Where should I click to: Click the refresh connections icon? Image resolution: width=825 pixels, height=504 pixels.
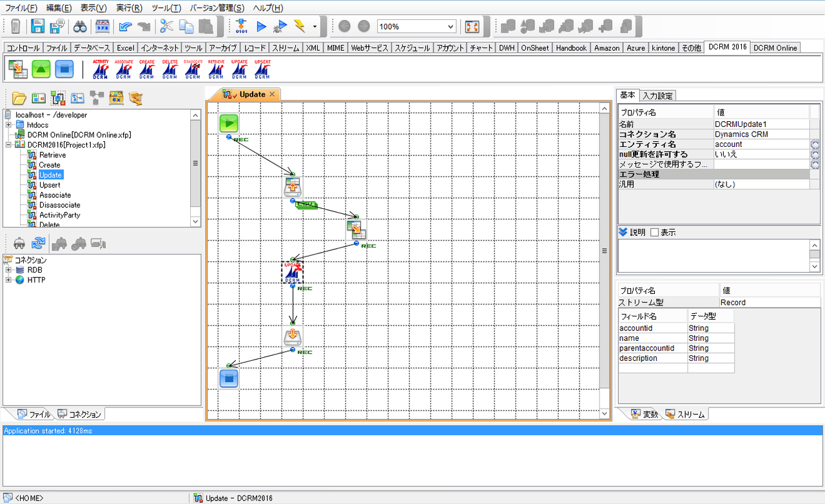(39, 243)
